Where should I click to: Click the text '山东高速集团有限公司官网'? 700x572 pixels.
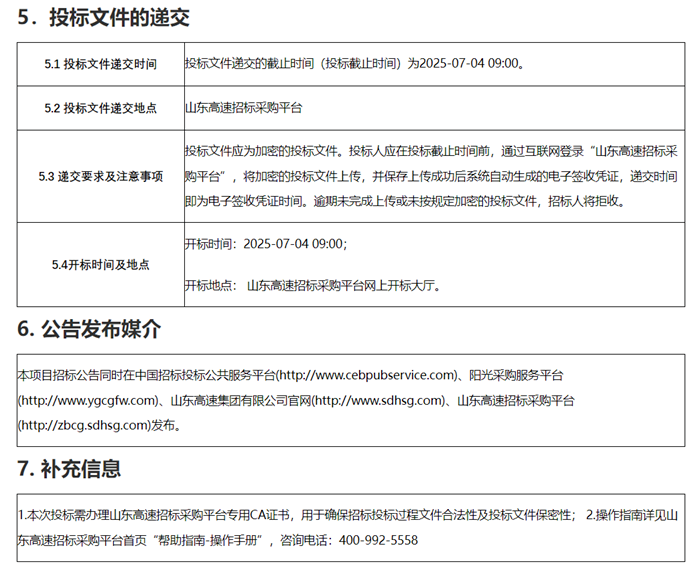(241, 401)
